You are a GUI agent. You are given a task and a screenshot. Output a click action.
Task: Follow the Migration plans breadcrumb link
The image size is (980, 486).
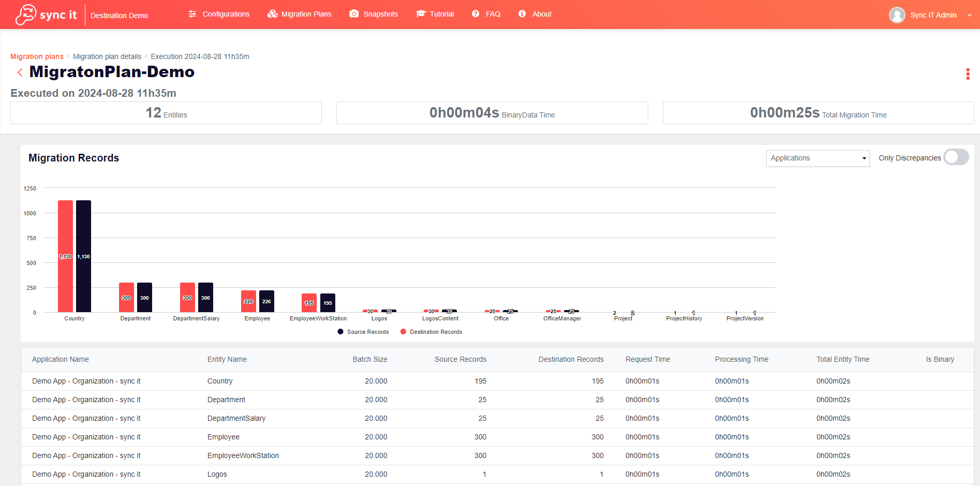coord(37,56)
